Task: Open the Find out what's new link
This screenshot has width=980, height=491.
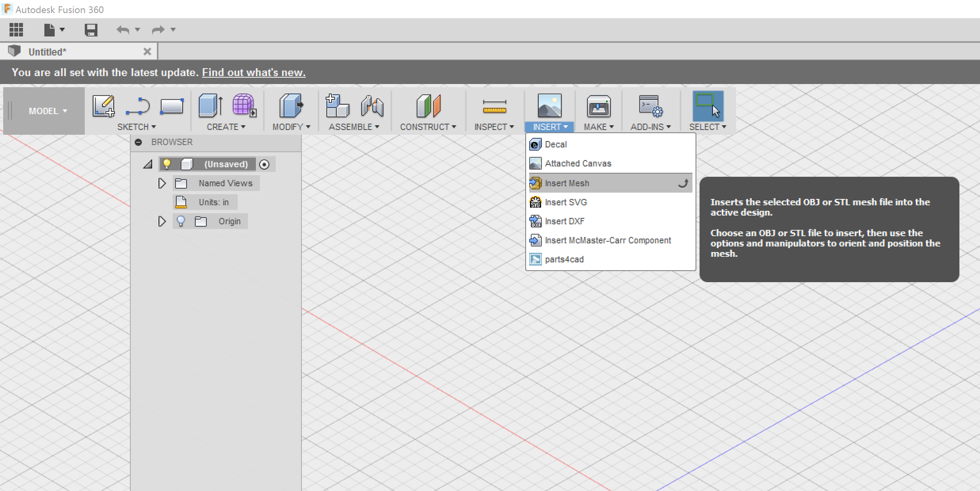Action: click(x=254, y=72)
